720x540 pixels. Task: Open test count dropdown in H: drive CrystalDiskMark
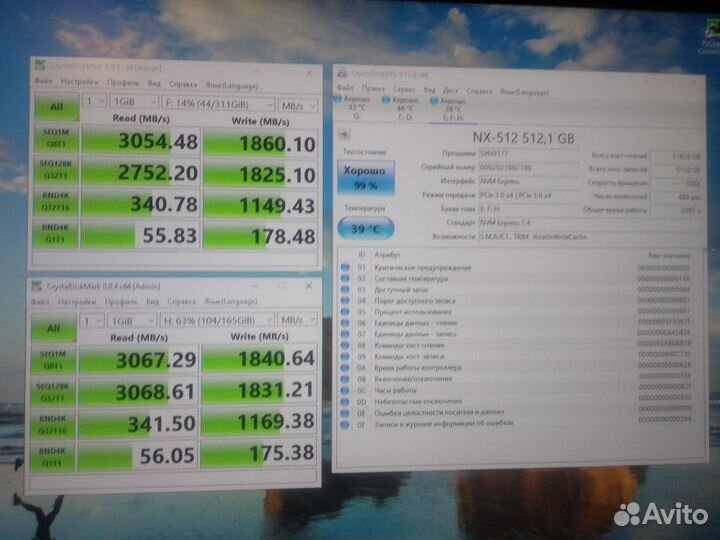coord(92,321)
